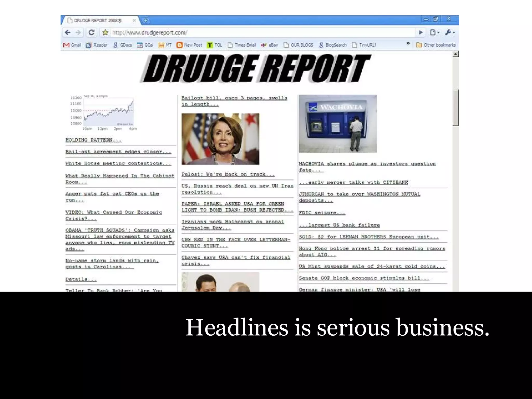Open the OBAMA 'TRUTH SQUADS' headline

[x=120, y=240]
